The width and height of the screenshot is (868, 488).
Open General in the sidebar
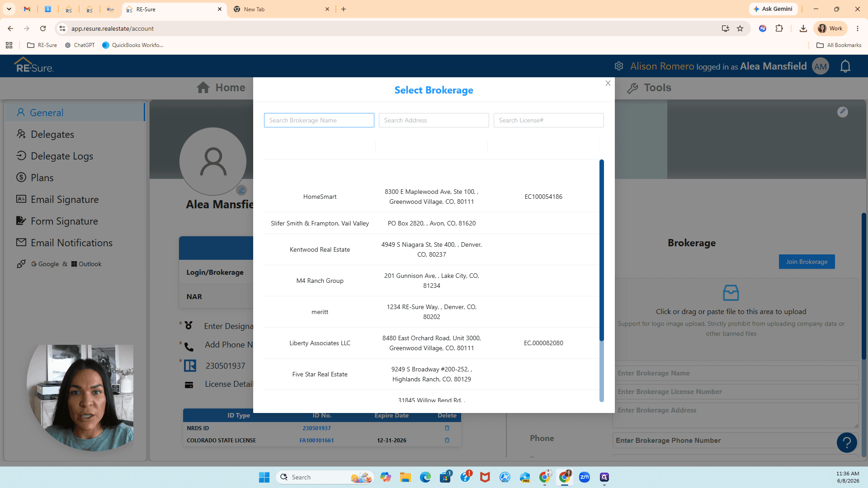coord(75,113)
